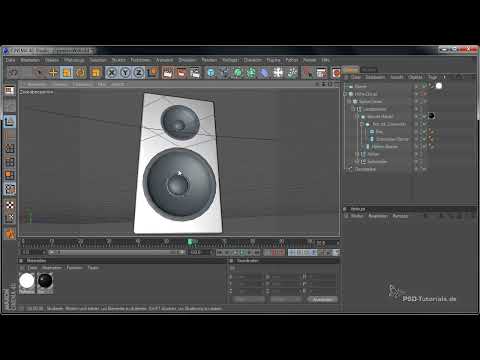Click the render view clapperboard icon

(167, 72)
